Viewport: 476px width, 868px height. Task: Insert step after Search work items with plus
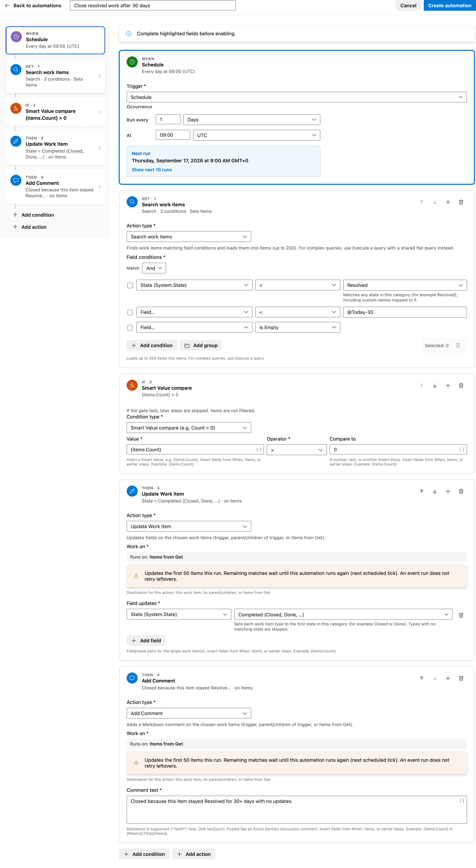tap(448, 202)
